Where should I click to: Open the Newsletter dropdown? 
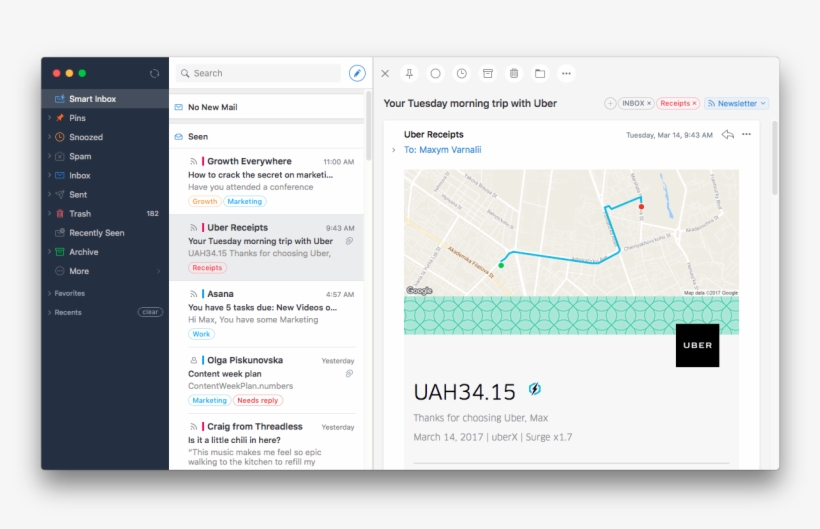pos(763,103)
